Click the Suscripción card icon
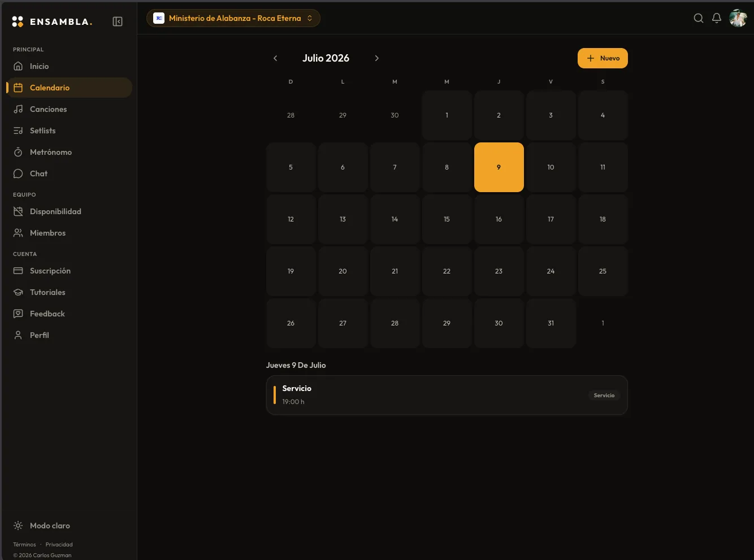 click(x=18, y=271)
